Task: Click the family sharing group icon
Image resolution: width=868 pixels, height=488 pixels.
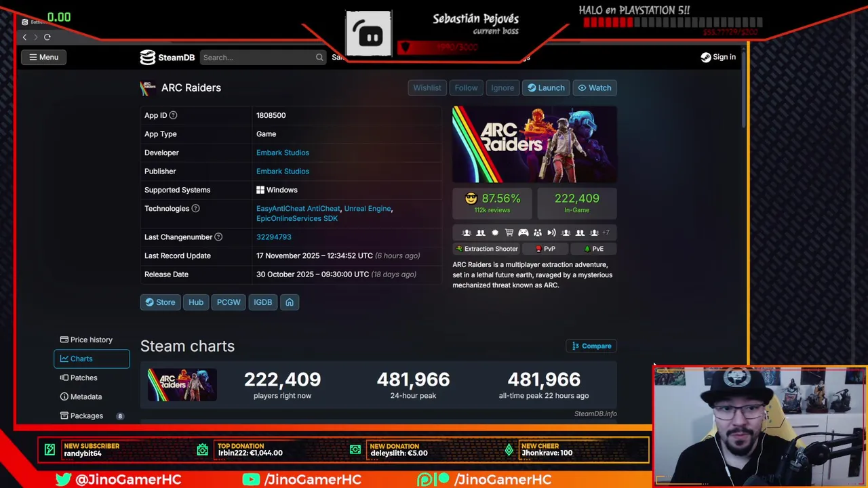Action: click(x=538, y=232)
